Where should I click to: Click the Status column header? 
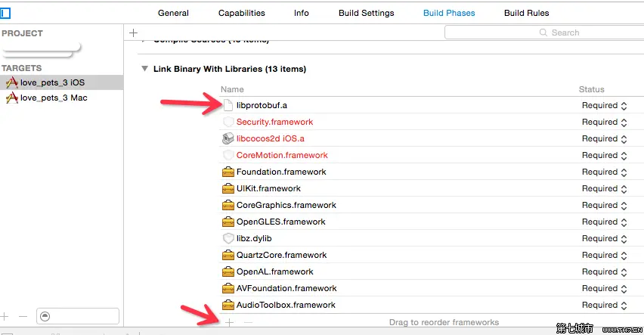591,89
